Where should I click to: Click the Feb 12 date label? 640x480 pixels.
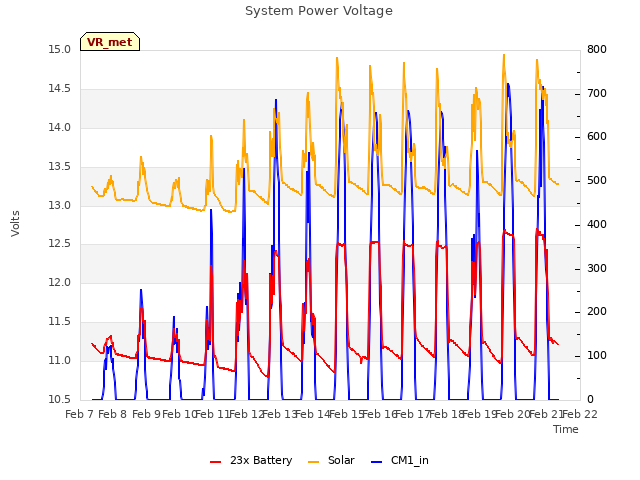point(246,414)
